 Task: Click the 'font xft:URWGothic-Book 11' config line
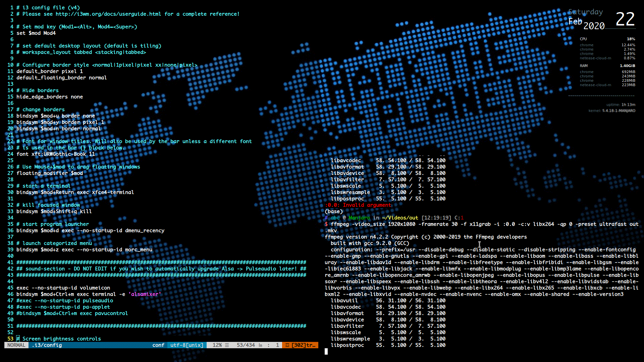(56, 154)
